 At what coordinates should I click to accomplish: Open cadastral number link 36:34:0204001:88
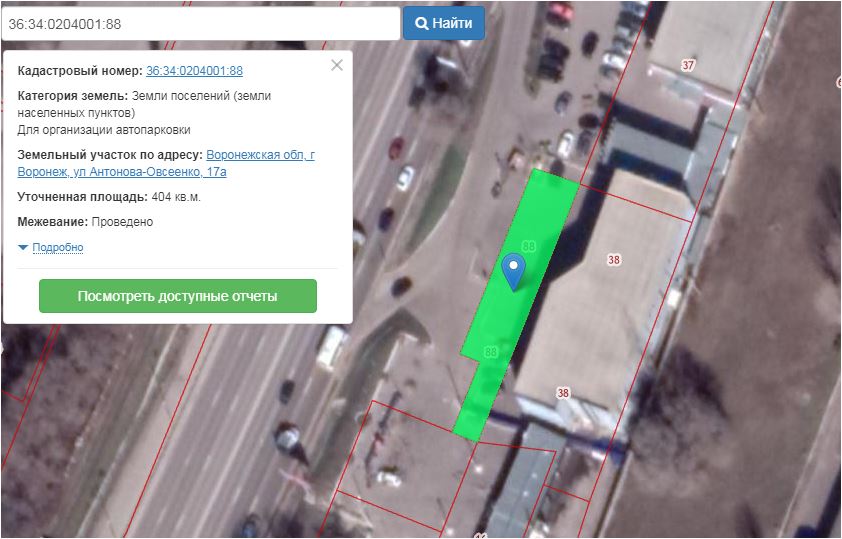click(194, 71)
